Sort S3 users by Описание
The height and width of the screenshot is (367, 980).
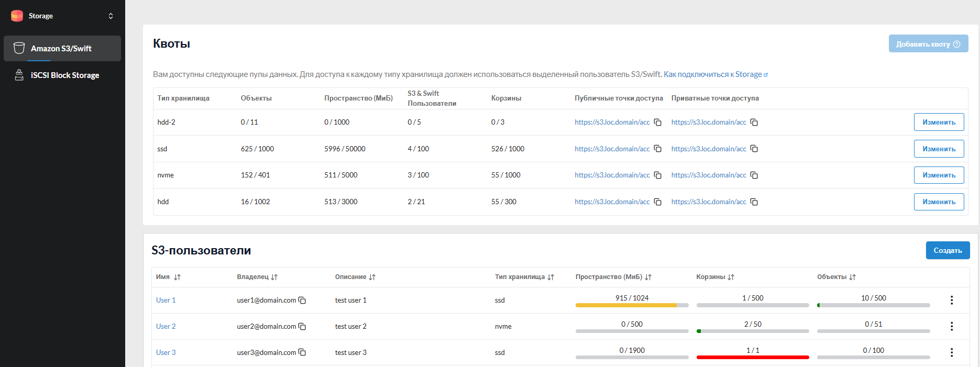click(372, 277)
